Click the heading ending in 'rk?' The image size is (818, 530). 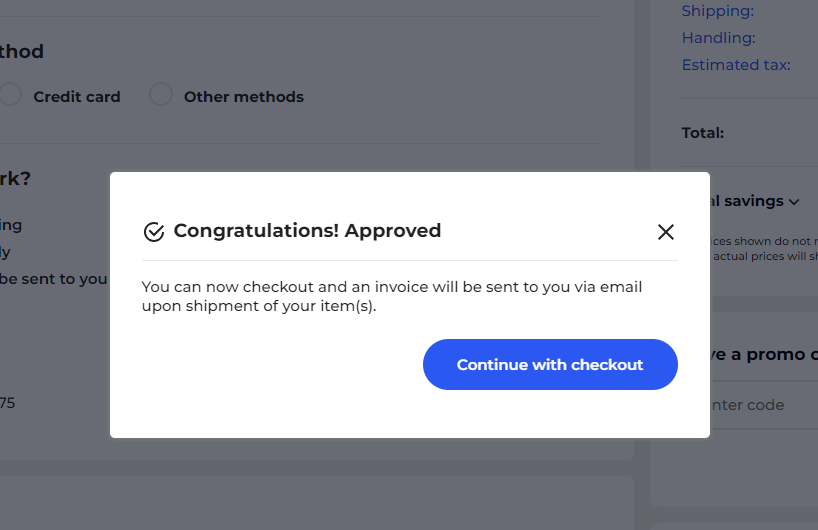15,179
